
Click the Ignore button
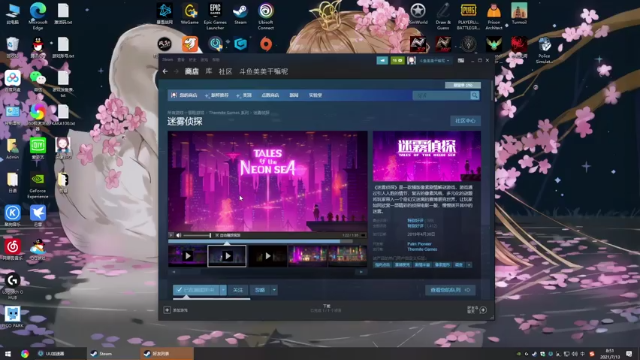pyautogui.click(x=260, y=290)
